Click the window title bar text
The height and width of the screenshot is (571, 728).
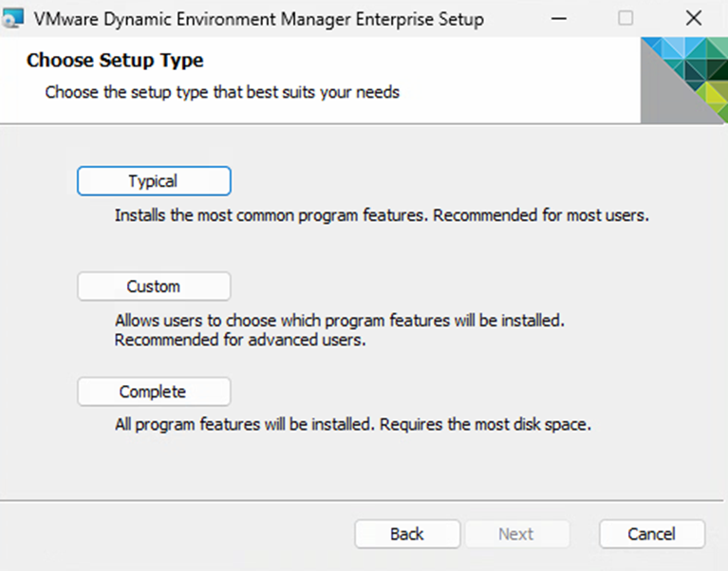tap(258, 19)
